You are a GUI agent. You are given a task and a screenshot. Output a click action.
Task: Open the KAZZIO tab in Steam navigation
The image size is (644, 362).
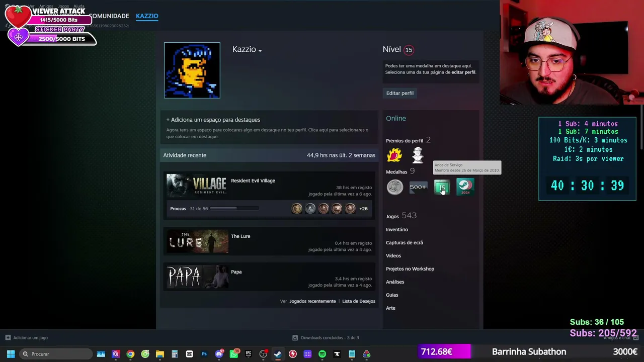(147, 16)
